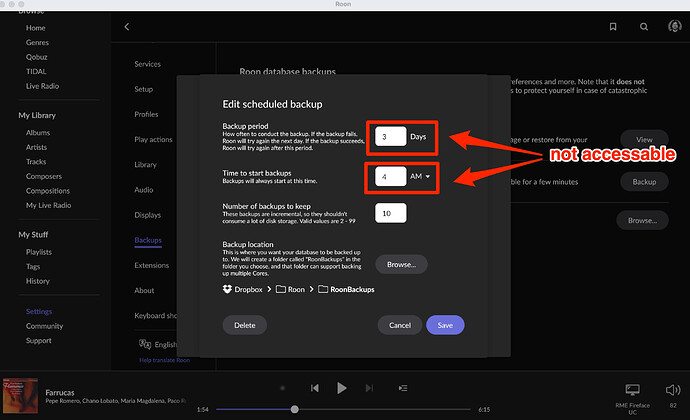
Task: Open Albums in My Library
Action: tap(38, 133)
